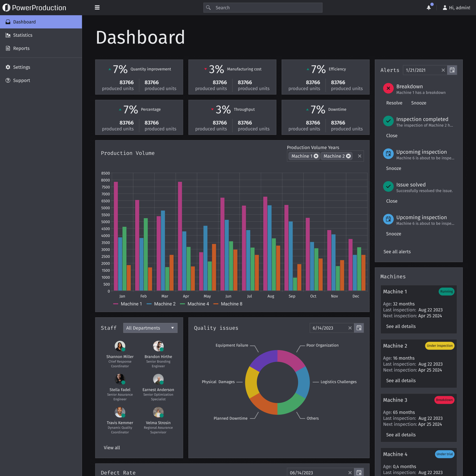Open the notifications bell
Image resolution: width=476 pixels, height=476 pixels.
point(429,8)
